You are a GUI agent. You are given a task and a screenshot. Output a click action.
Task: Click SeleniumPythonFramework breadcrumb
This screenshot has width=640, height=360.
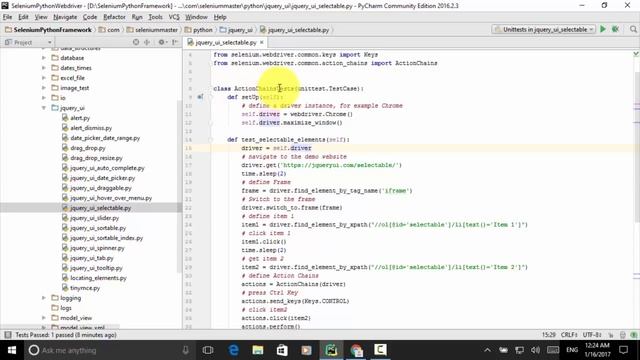tap(49, 30)
